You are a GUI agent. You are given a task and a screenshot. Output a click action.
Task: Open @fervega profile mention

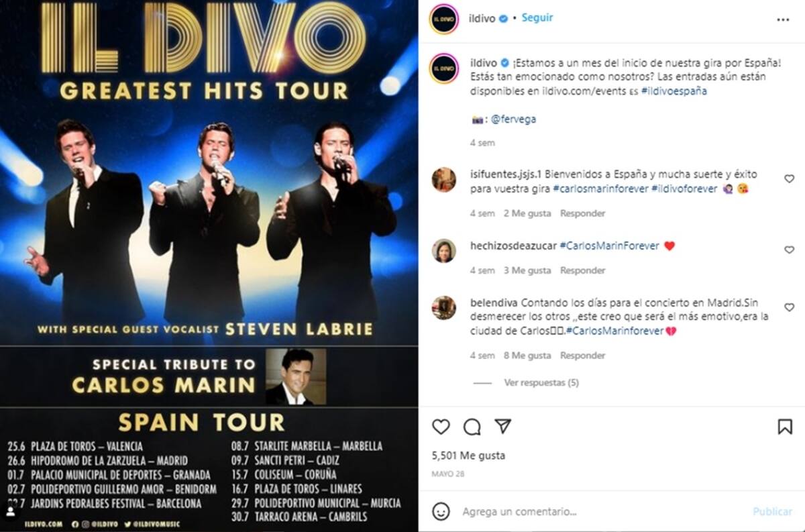point(513,119)
